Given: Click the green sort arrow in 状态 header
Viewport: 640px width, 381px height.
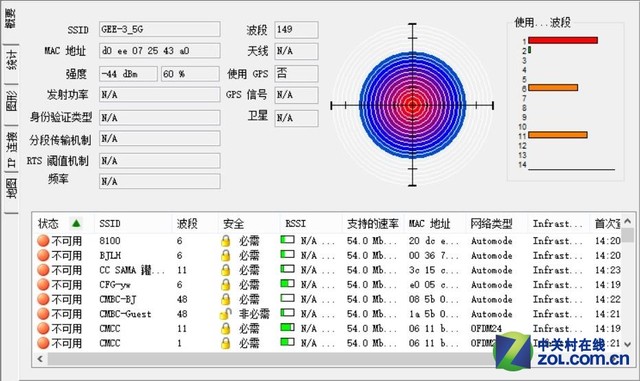Looking at the screenshot, I should [76, 223].
